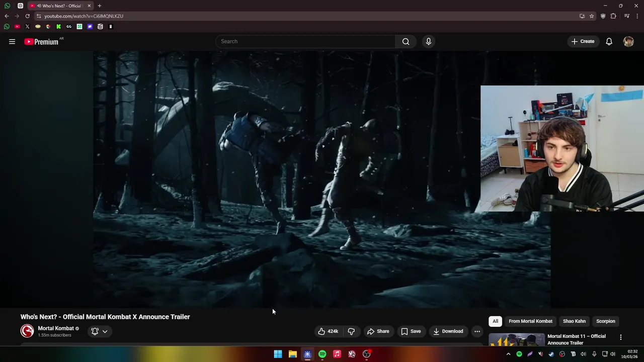The height and width of the screenshot is (362, 644).
Task: Open YouTube guide hamburger menu
Action: pos(12,42)
